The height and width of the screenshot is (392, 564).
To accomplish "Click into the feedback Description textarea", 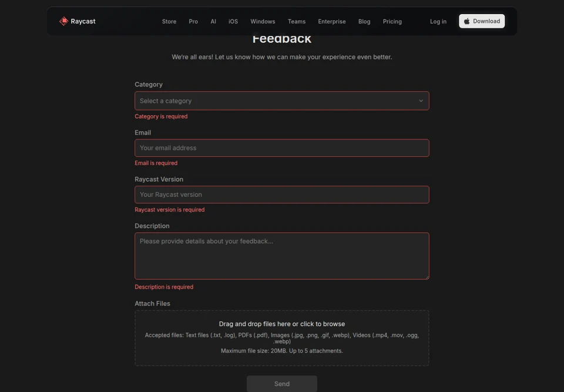I will coord(281,256).
